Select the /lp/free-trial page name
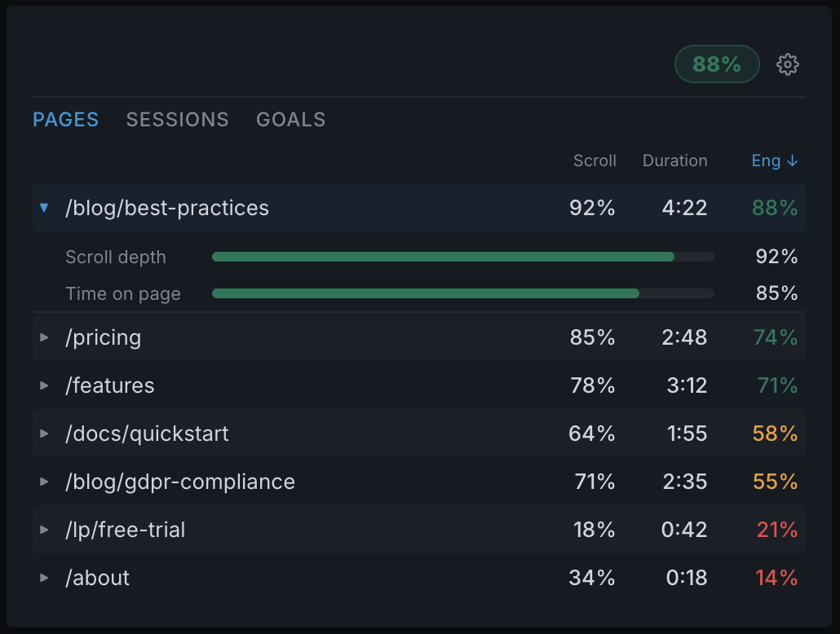 (x=125, y=530)
